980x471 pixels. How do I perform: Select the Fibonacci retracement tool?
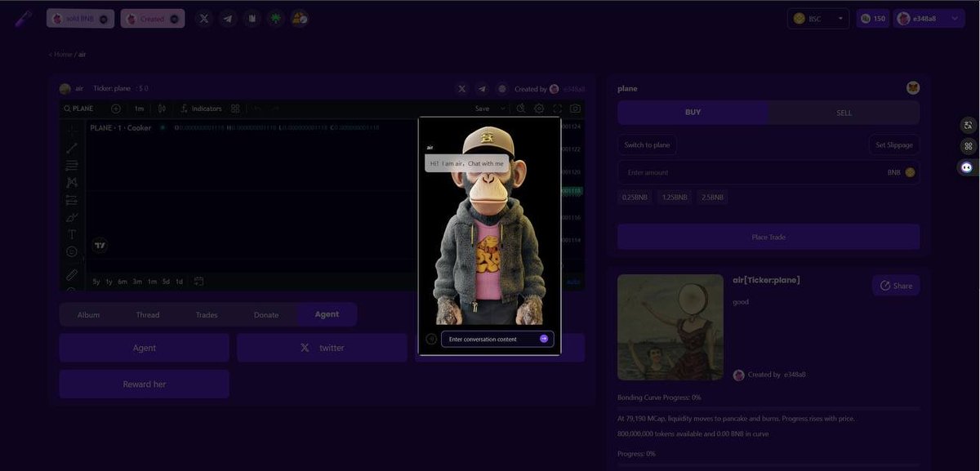pyautogui.click(x=72, y=165)
